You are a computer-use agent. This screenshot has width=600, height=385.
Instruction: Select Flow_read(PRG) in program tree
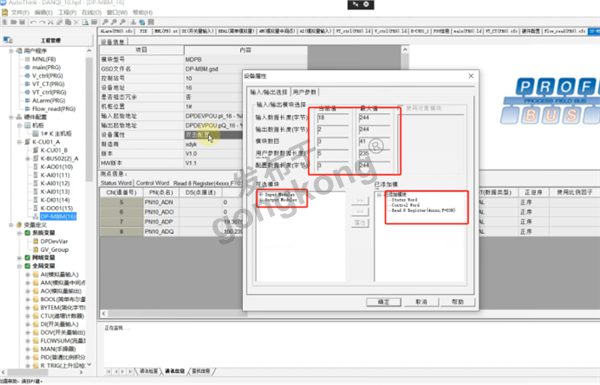[x=54, y=109]
